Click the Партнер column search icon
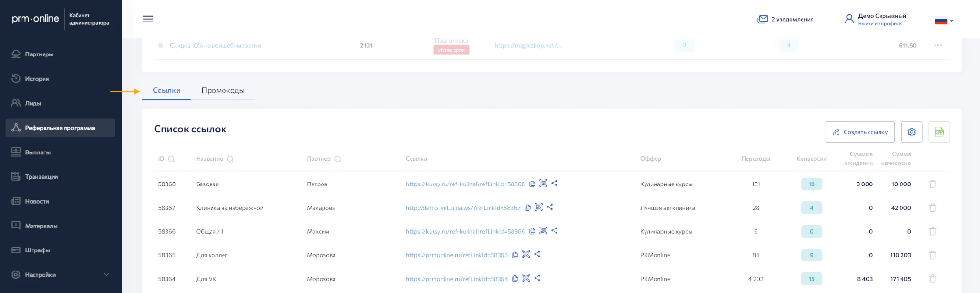Image resolution: width=980 pixels, height=293 pixels. 338,159
